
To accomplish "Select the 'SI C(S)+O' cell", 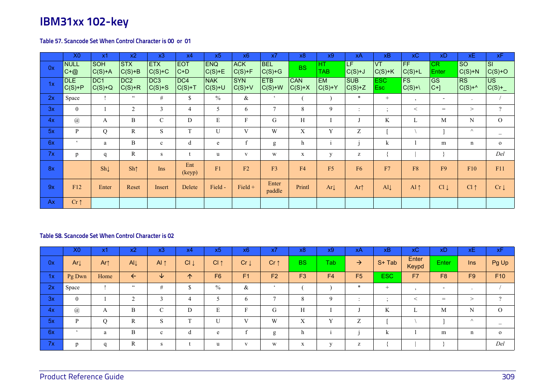I will click(500, 68).
